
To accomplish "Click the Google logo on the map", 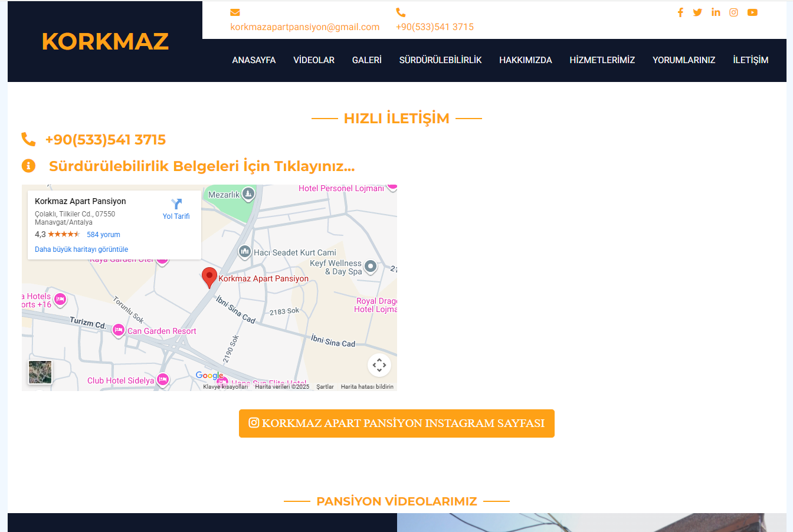I will (210, 376).
